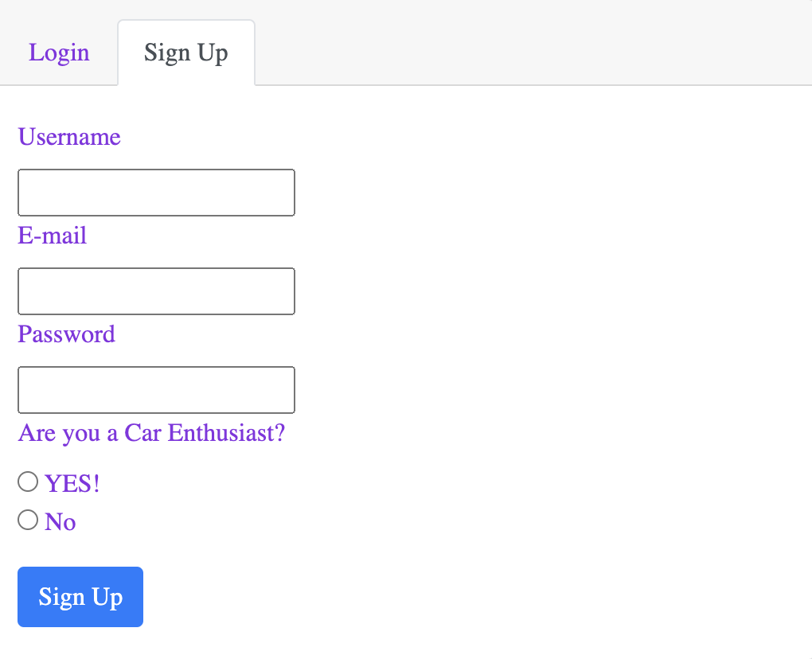Click the Password entry field
Image resolution: width=812 pixels, height=659 pixels.
pos(156,389)
